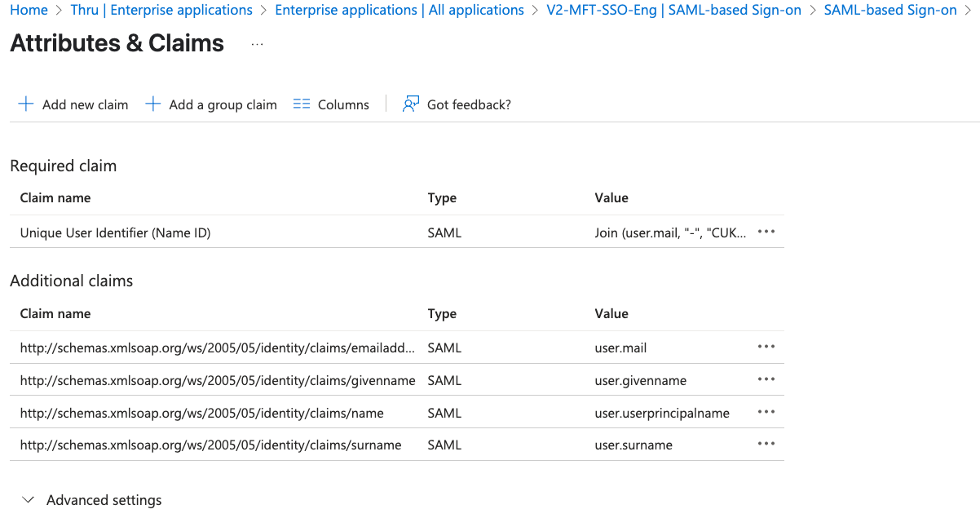Click the last SAML-based Sign-on breadcrumb
980x518 pixels.
[x=890, y=11]
